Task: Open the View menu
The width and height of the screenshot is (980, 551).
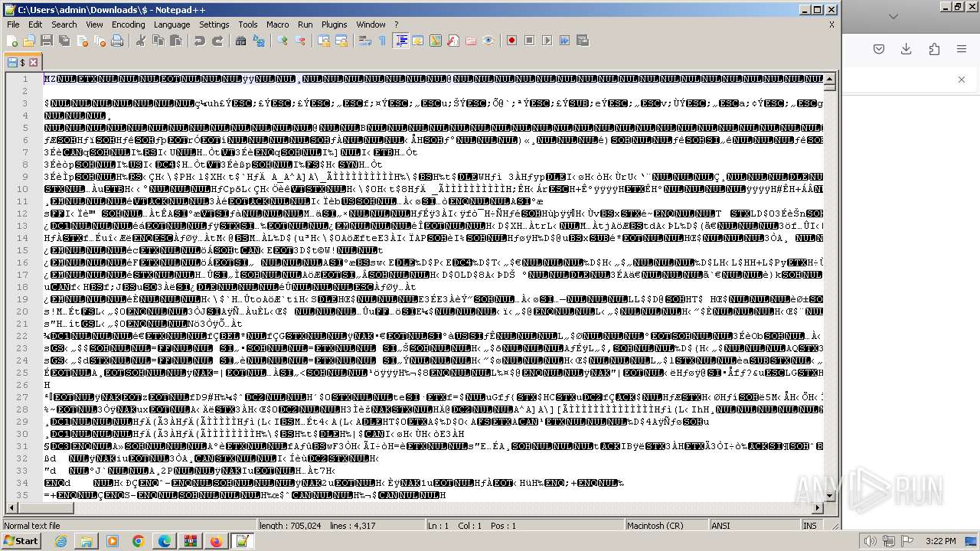Action: 94,24
